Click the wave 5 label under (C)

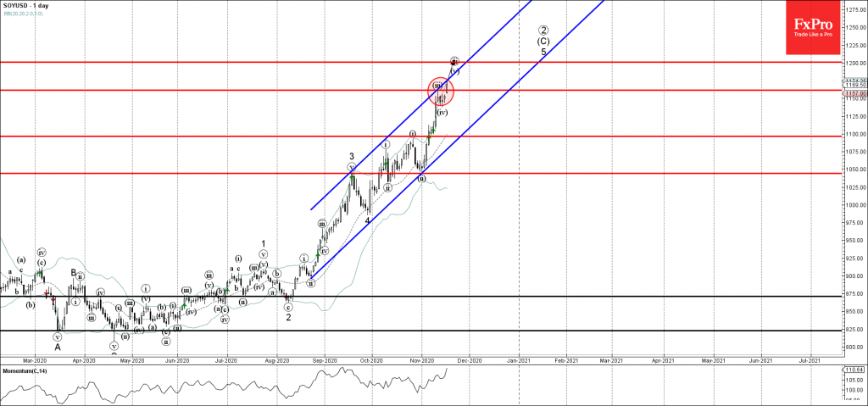click(x=543, y=53)
